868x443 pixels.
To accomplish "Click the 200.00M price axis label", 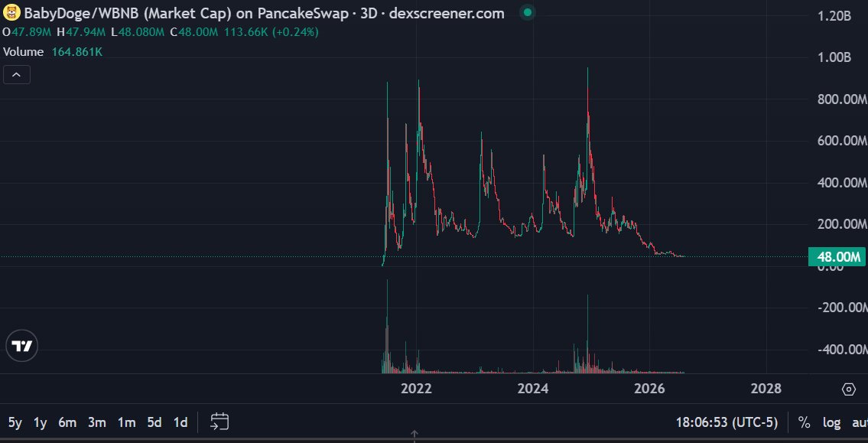I will point(841,224).
